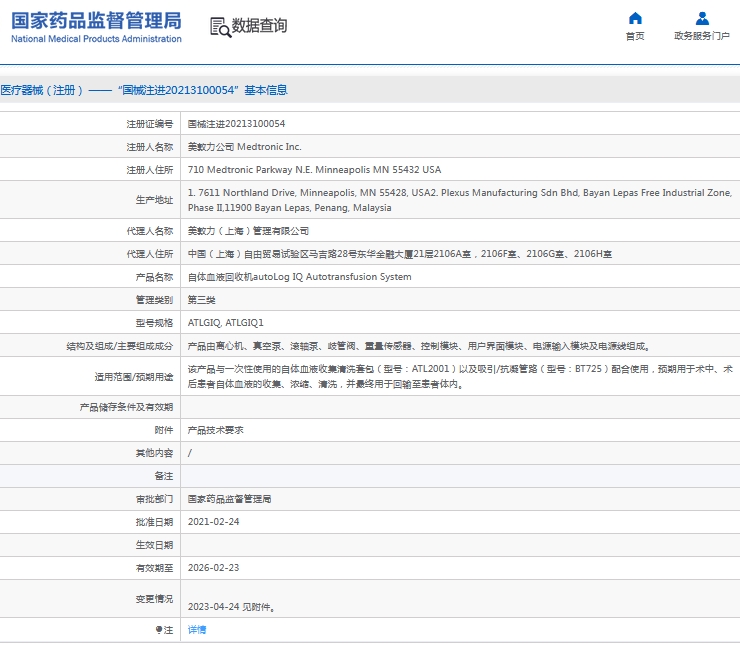Click approval date 2021-02-24
The width and height of the screenshot is (740, 648).
[214, 522]
